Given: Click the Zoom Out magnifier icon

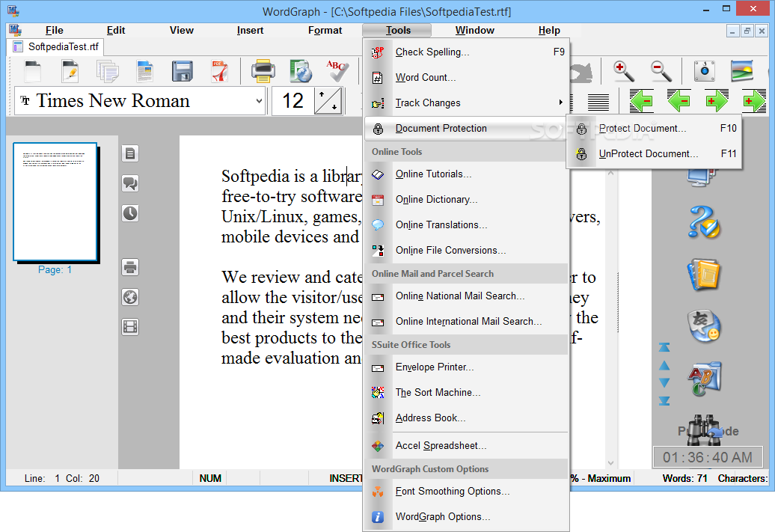Looking at the screenshot, I should [x=661, y=70].
